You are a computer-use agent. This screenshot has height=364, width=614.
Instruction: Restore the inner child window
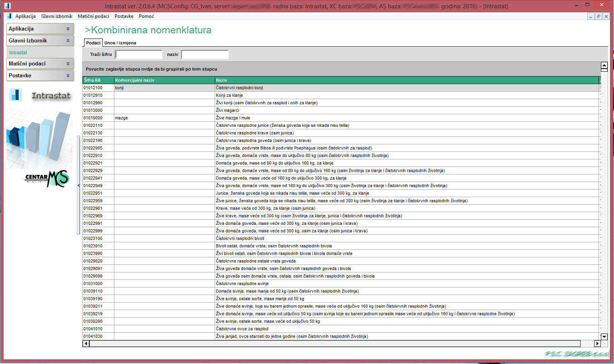click(x=598, y=16)
